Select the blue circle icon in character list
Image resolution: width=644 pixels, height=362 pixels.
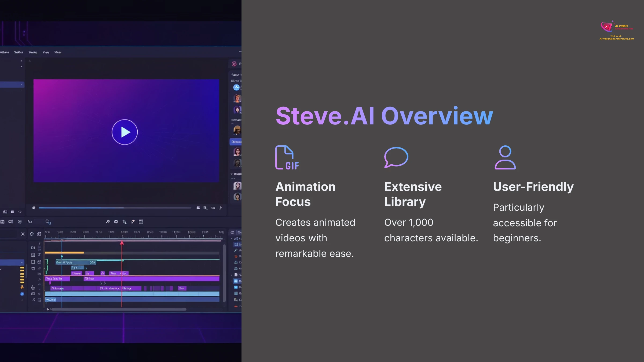(236, 87)
